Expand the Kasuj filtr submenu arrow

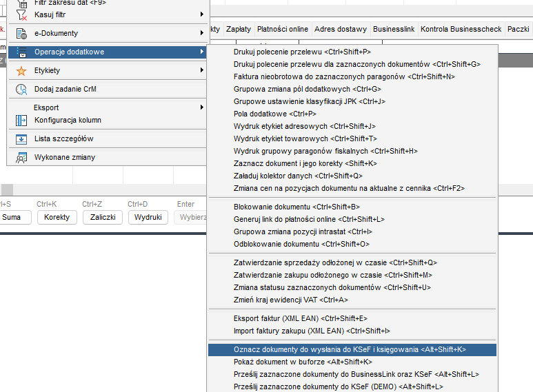(x=202, y=14)
